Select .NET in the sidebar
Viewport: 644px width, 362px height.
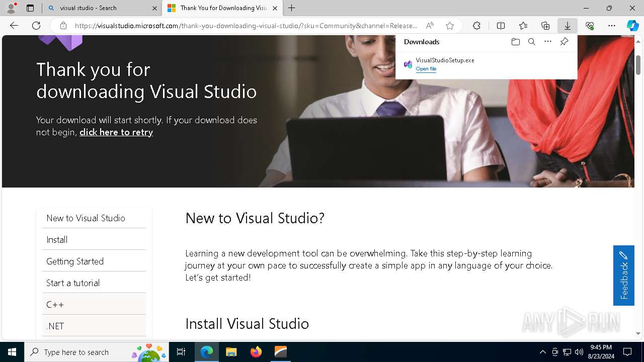tap(94, 326)
